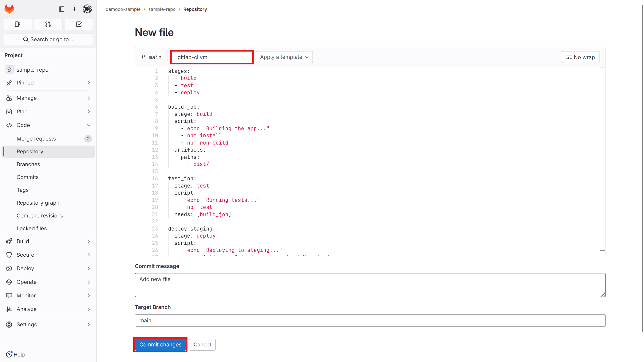Expand the Manage section
This screenshot has height=362, width=644.
[48, 98]
